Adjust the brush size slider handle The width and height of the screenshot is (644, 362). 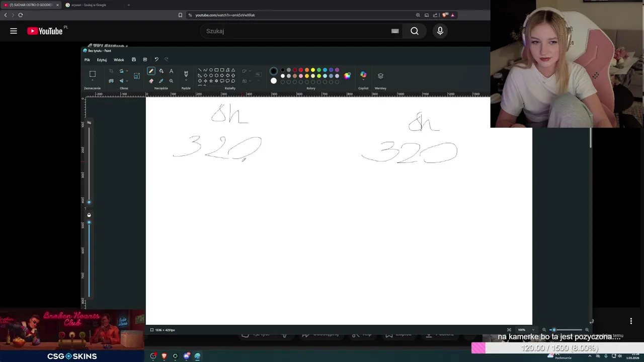[x=89, y=202]
